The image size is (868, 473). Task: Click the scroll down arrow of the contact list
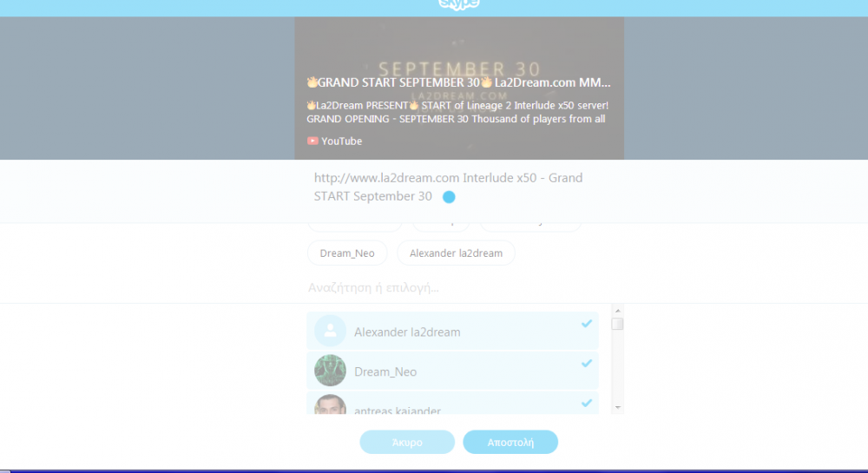click(617, 406)
